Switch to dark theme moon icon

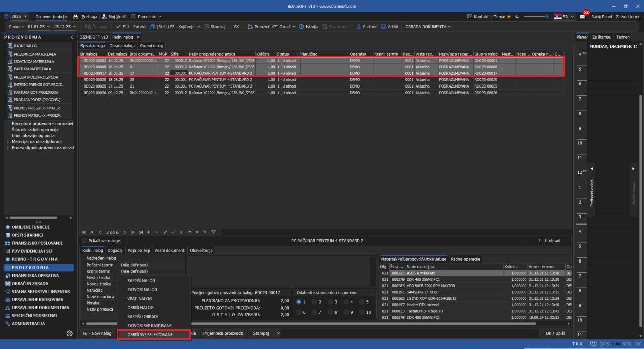517,17
